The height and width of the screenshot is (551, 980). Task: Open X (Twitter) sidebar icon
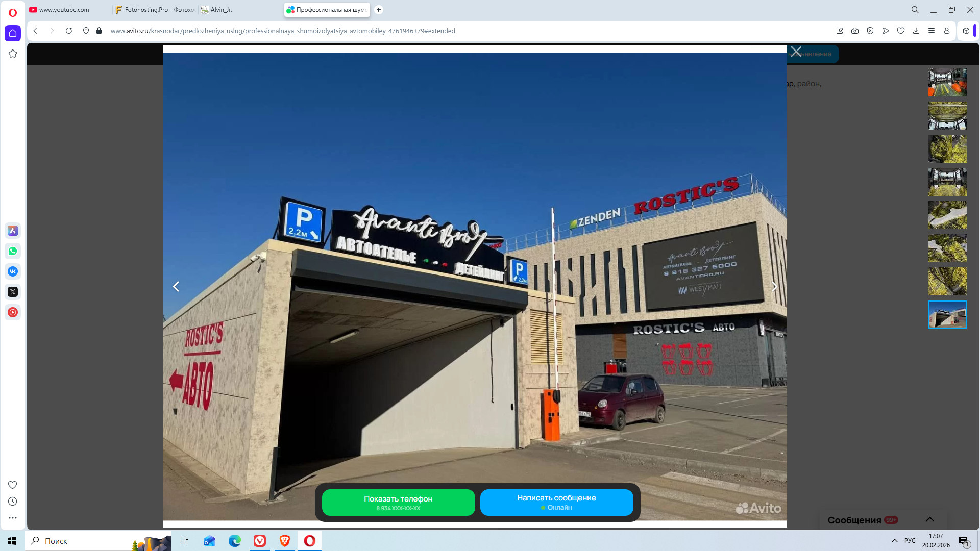pyautogui.click(x=13, y=292)
